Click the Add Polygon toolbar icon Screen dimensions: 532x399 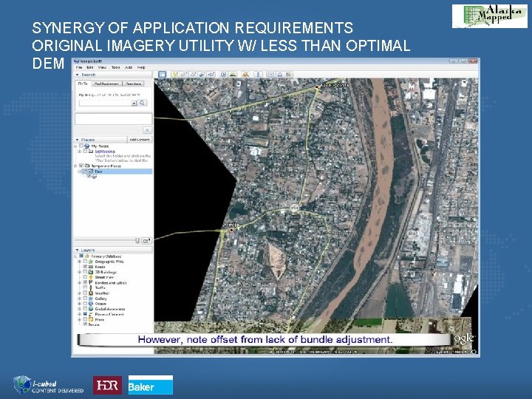pos(184,75)
